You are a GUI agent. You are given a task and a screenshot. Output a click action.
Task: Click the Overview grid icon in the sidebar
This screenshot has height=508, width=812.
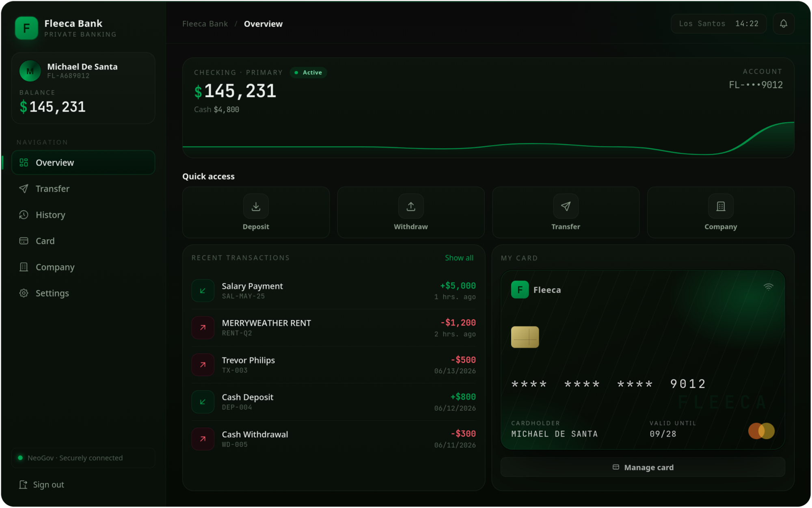24,162
